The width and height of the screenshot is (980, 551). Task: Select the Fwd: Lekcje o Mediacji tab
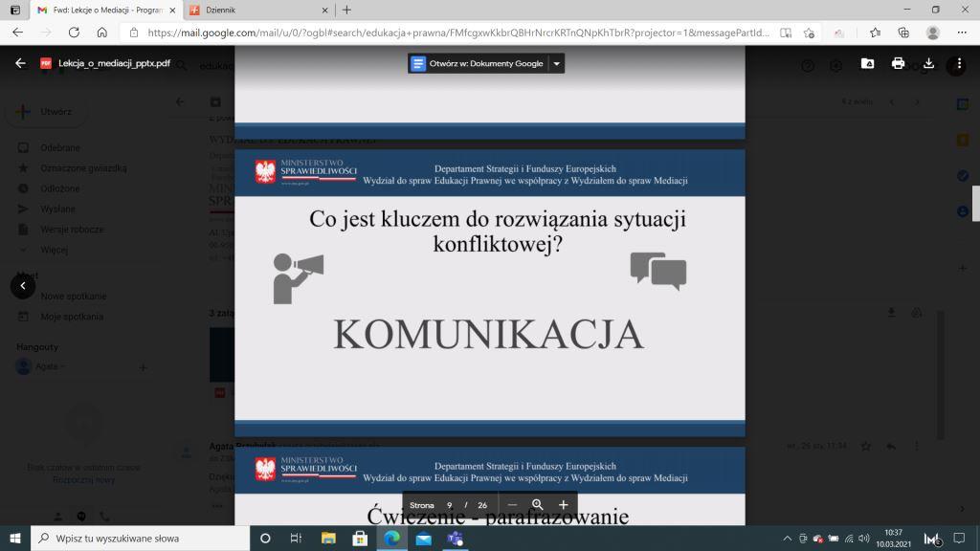(105, 10)
